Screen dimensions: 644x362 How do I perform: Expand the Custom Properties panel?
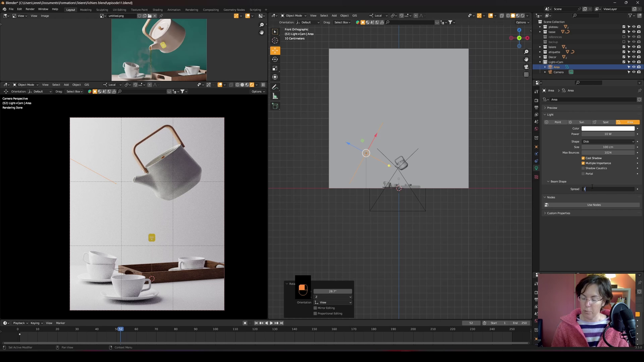pos(558,213)
